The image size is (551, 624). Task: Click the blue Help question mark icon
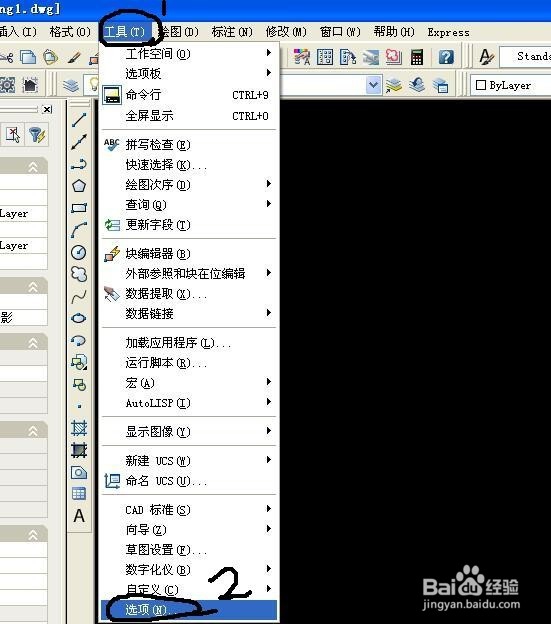click(446, 57)
